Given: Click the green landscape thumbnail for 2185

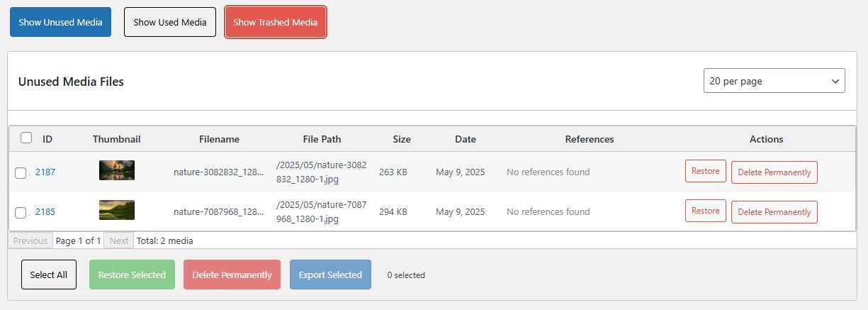Looking at the screenshot, I should pyautogui.click(x=117, y=210).
